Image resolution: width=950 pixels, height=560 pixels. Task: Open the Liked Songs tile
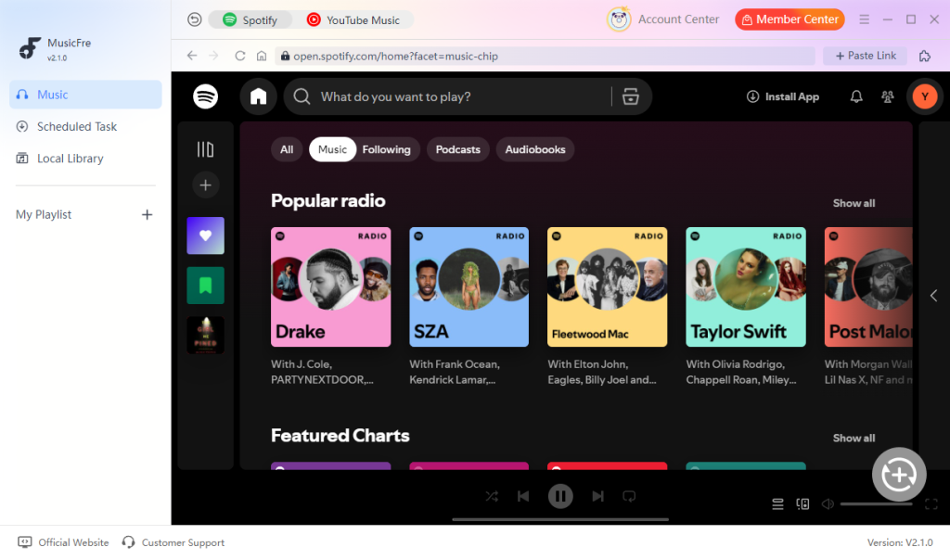205,235
